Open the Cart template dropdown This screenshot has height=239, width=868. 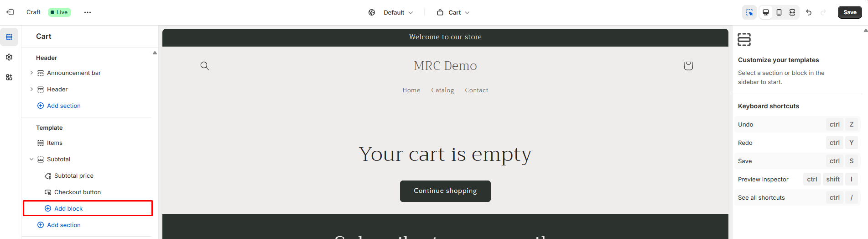(453, 12)
